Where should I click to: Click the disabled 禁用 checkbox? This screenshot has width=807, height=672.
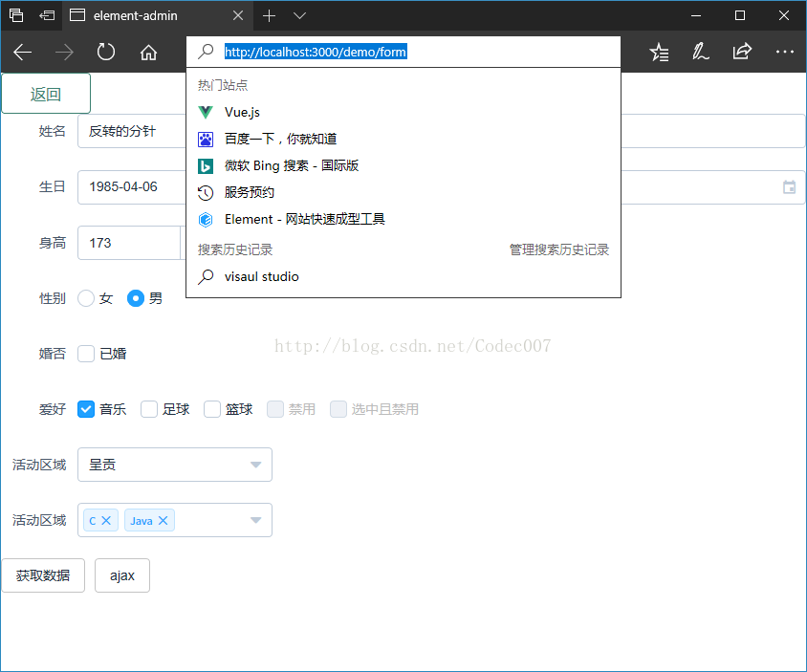(275, 409)
